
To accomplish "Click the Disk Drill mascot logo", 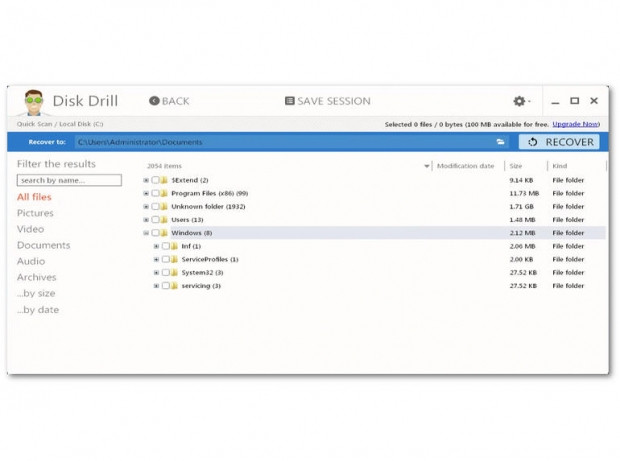I will pyautogui.click(x=34, y=102).
